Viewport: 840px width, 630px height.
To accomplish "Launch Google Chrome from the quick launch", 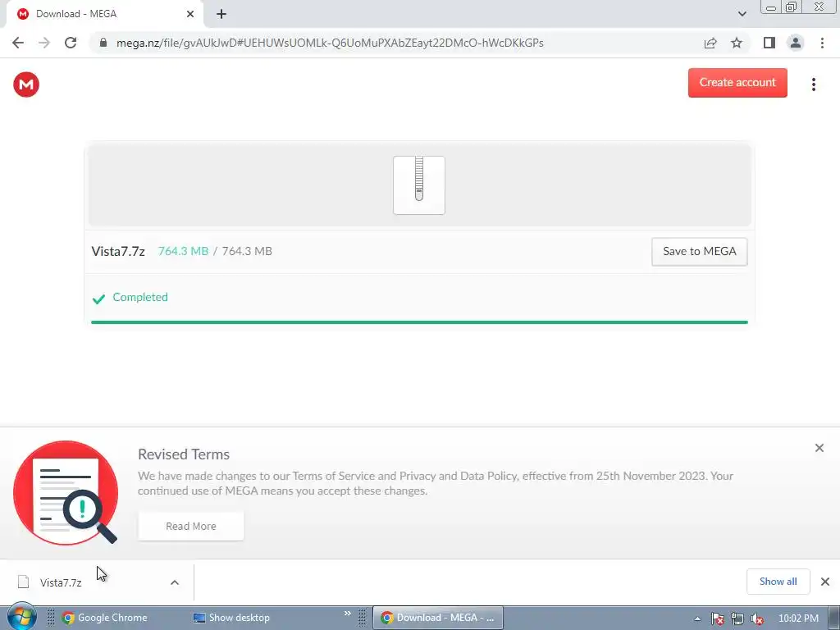I will pos(104,618).
